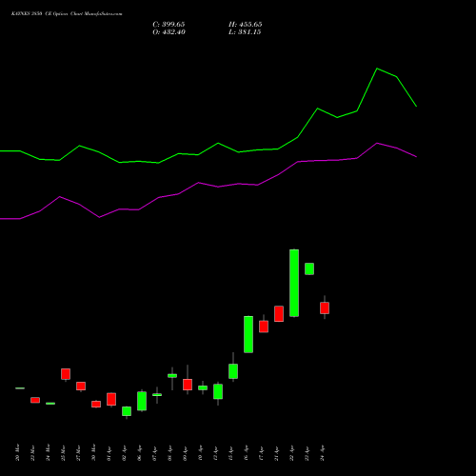476x476 pixels.
Task: Select the high value 'H: 455.65'
Action: click(x=246, y=25)
